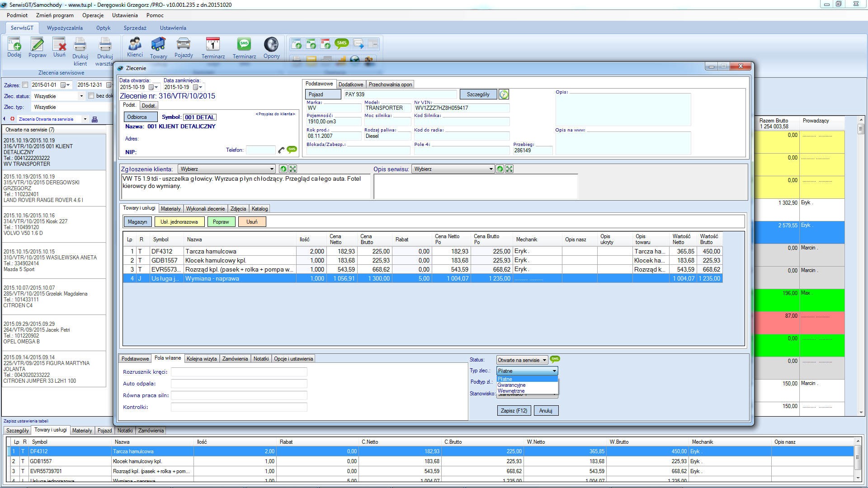Toggle the Zakres date range checkbox
This screenshot has height=488, width=868.
click(25, 85)
